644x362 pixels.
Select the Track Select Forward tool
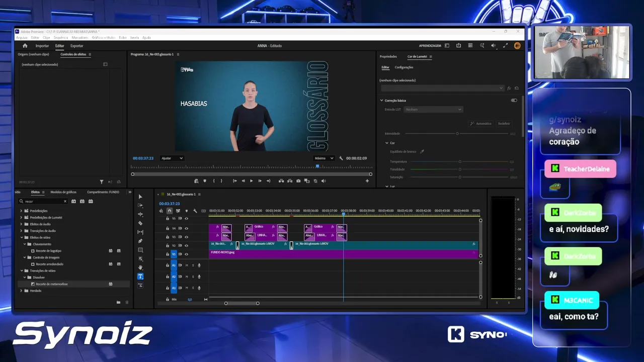click(x=140, y=205)
